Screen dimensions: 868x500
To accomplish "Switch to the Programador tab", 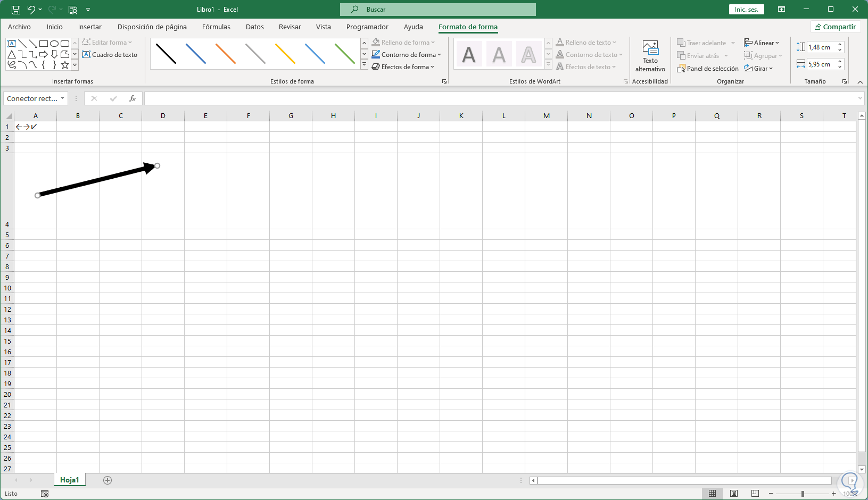I will (x=367, y=27).
